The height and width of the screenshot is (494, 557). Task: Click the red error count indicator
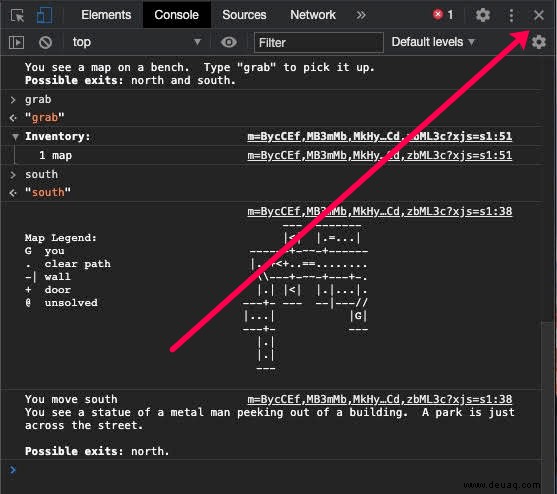pyautogui.click(x=443, y=15)
